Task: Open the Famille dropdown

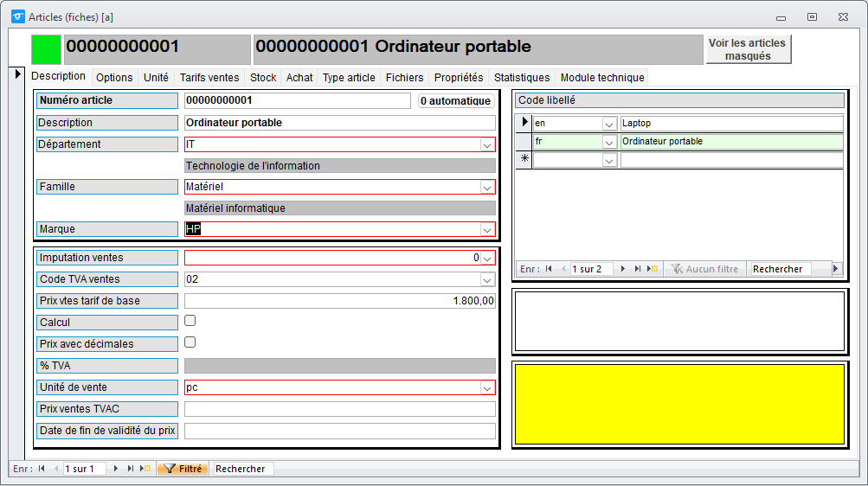Action: click(x=486, y=188)
